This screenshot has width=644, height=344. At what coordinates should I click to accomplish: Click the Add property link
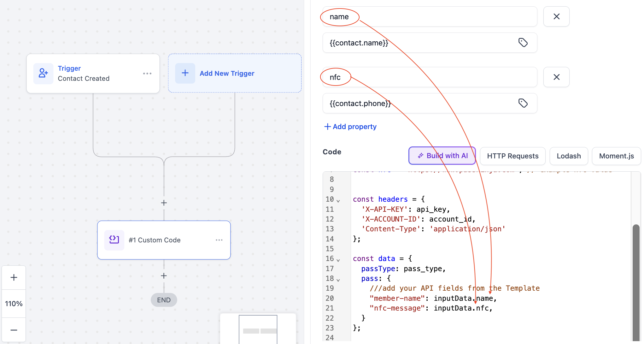click(350, 127)
